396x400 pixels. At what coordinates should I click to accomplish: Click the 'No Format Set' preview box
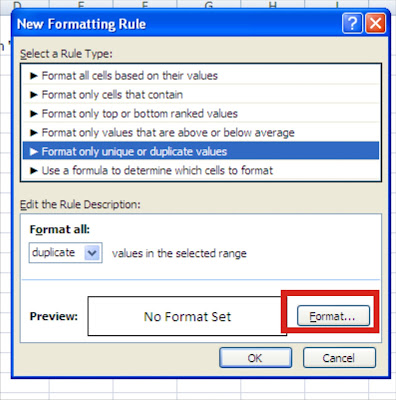click(187, 316)
